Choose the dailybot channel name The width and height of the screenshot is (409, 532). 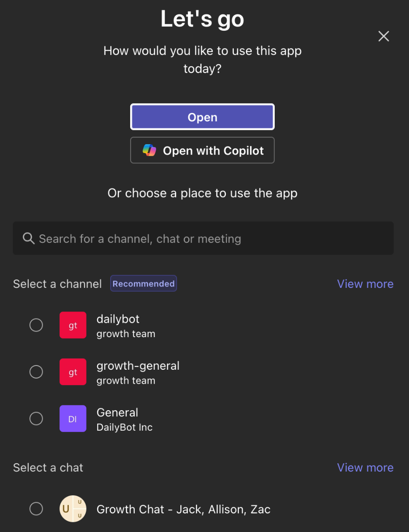point(118,319)
